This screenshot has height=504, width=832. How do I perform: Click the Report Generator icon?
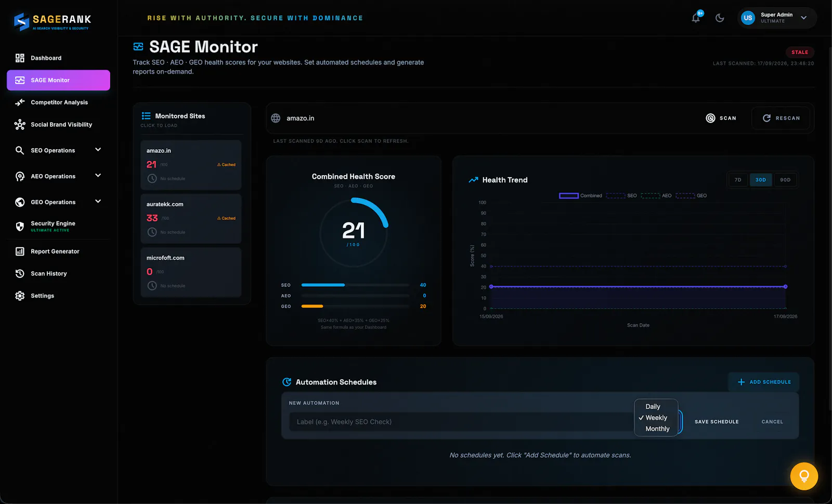[20, 251]
